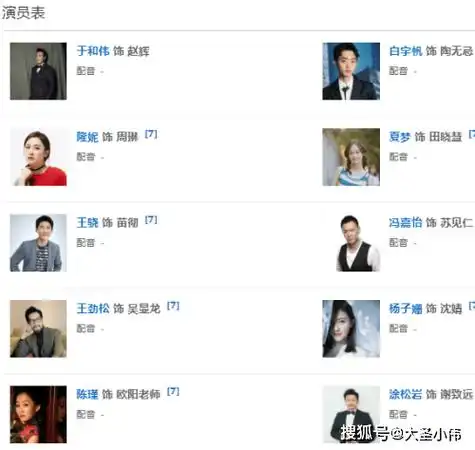Image resolution: width=475 pixels, height=450 pixels.
Task: Open the photo next to 王骁
Action: pos(38,243)
